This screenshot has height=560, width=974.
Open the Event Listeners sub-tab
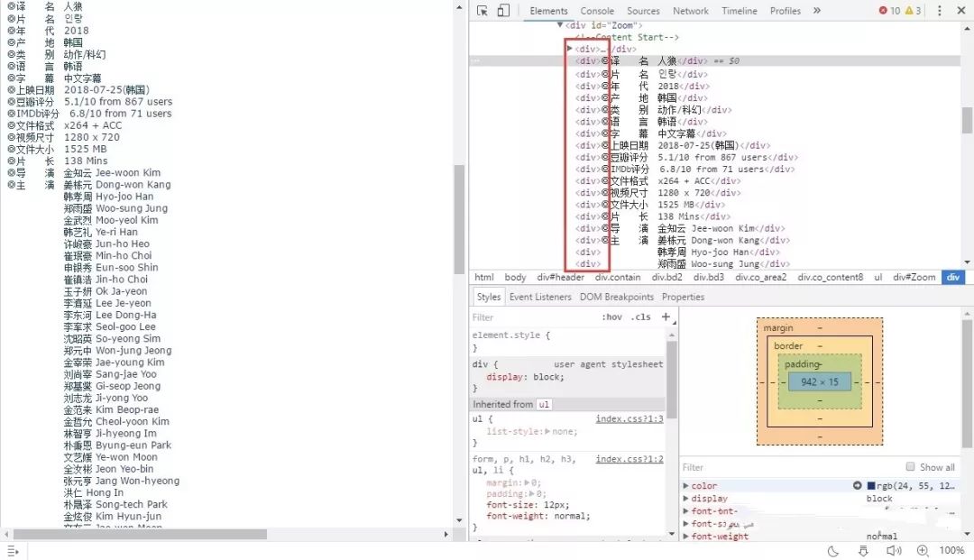coord(540,297)
